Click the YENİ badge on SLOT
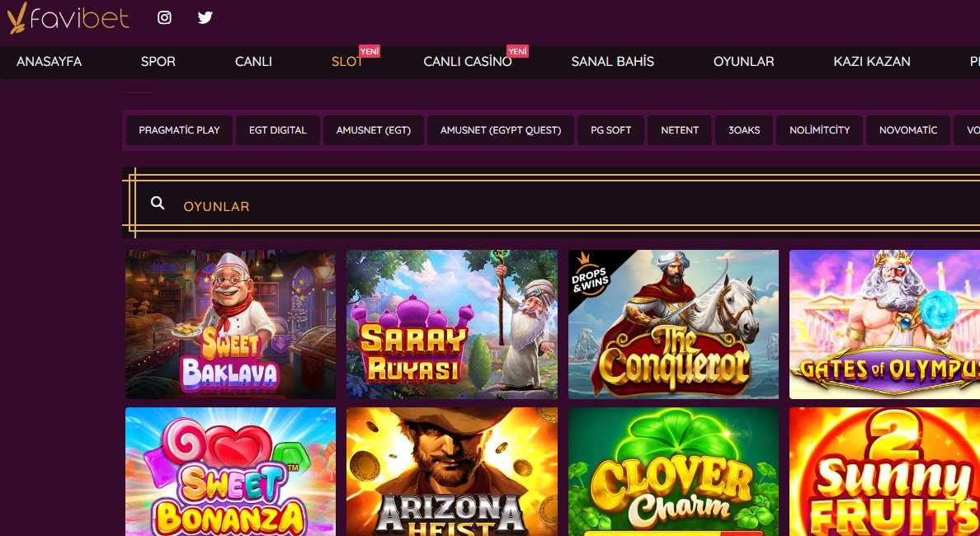 (x=370, y=51)
